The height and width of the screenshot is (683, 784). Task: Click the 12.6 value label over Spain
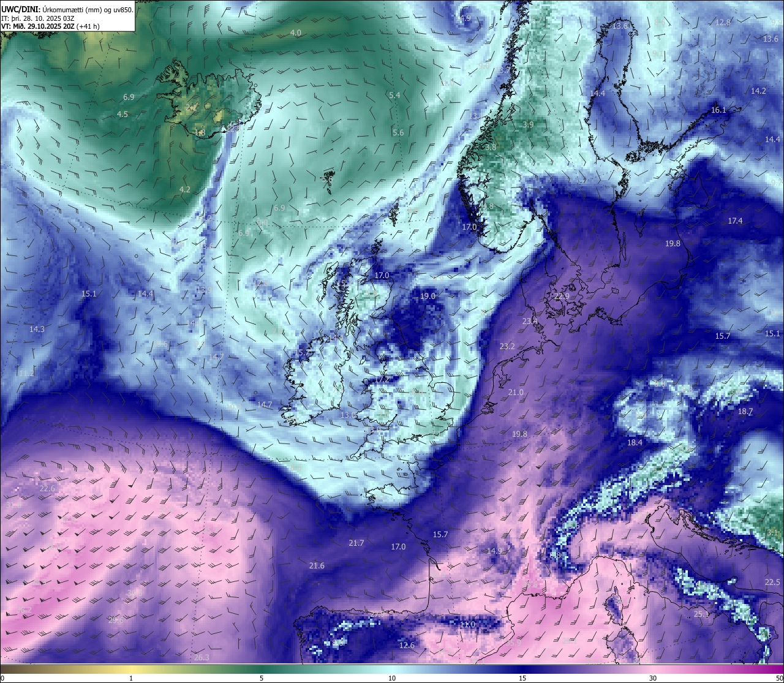(x=407, y=646)
